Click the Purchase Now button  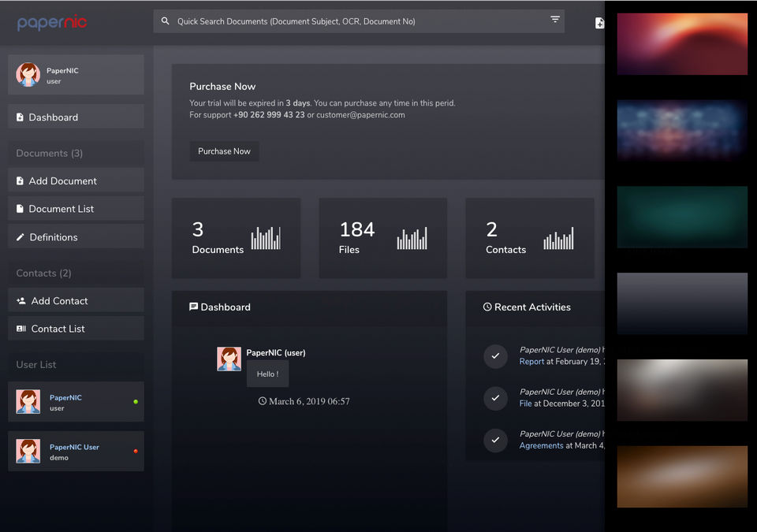(x=224, y=151)
